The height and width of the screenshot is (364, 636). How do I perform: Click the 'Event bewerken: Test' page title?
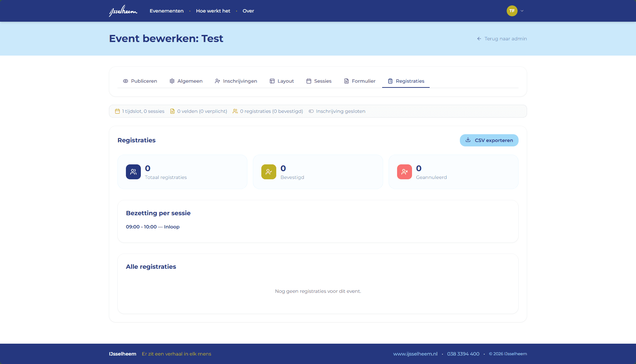(x=166, y=39)
